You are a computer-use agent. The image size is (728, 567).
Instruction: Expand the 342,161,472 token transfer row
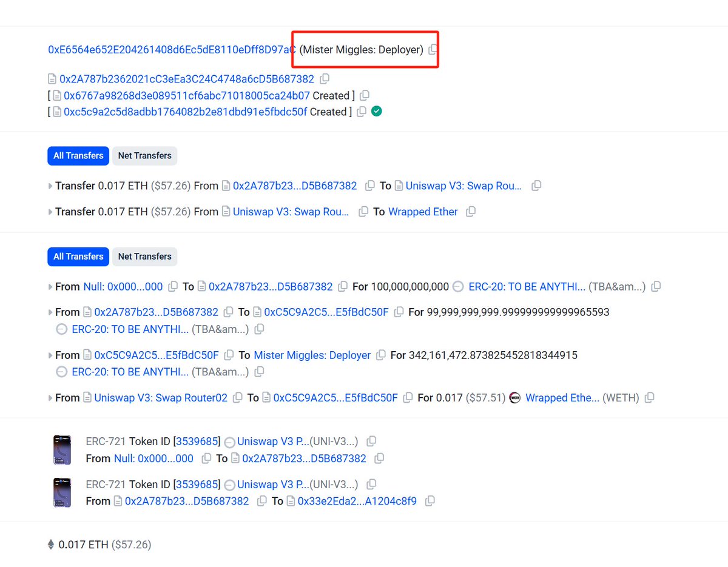pos(50,355)
